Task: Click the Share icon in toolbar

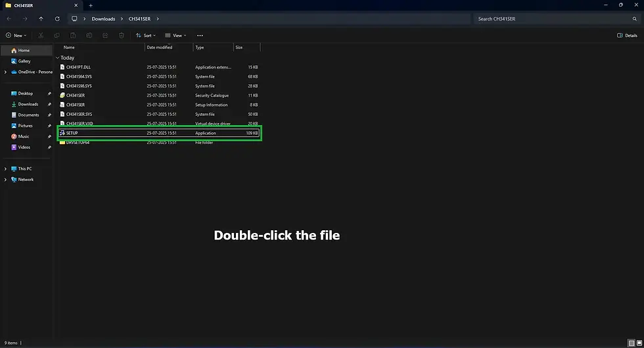Action: (x=105, y=36)
